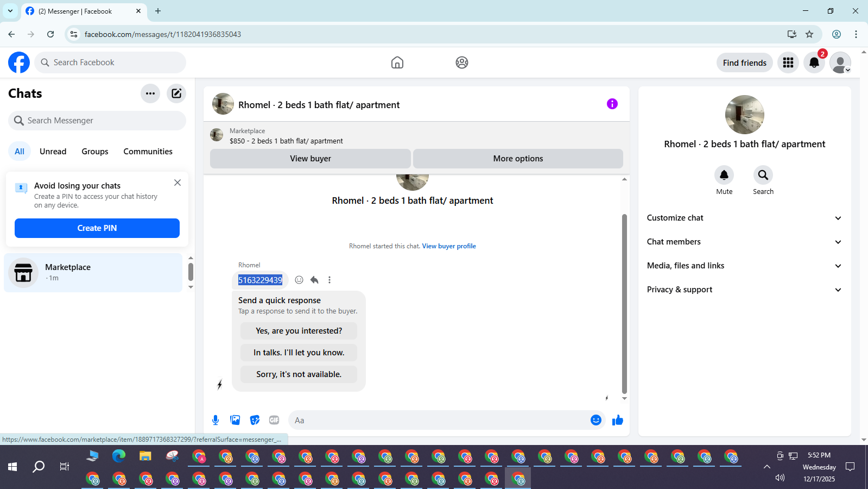Image resolution: width=868 pixels, height=489 pixels.
Task: Open the Groups circle icon in top navigation
Action: (462, 62)
